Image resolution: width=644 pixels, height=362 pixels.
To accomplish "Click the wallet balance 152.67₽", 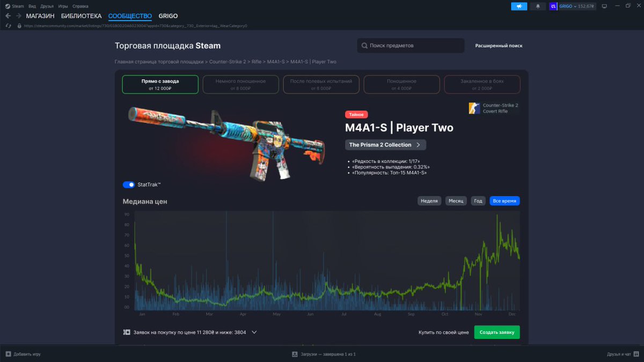I will coord(586,6).
